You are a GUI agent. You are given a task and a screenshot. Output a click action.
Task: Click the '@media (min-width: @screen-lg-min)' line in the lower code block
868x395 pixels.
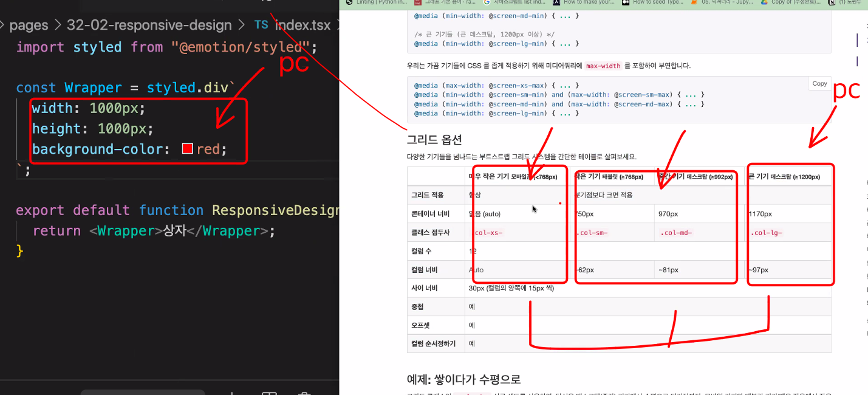pyautogui.click(x=497, y=113)
